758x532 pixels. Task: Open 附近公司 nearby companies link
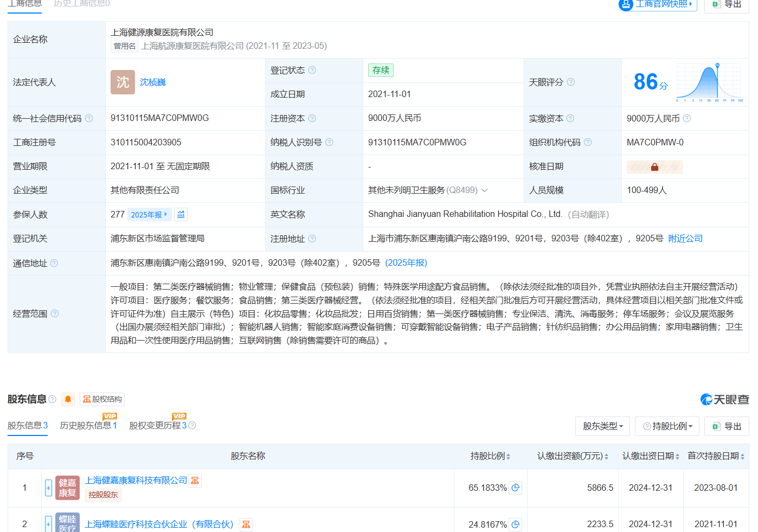pyautogui.click(x=685, y=239)
